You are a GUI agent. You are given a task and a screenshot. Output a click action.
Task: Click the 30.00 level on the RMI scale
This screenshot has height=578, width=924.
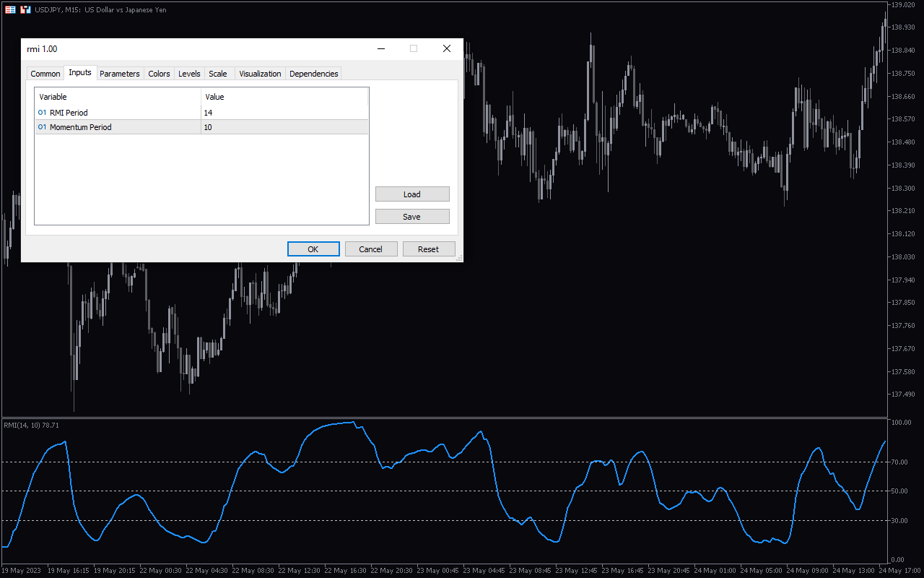pyautogui.click(x=899, y=520)
